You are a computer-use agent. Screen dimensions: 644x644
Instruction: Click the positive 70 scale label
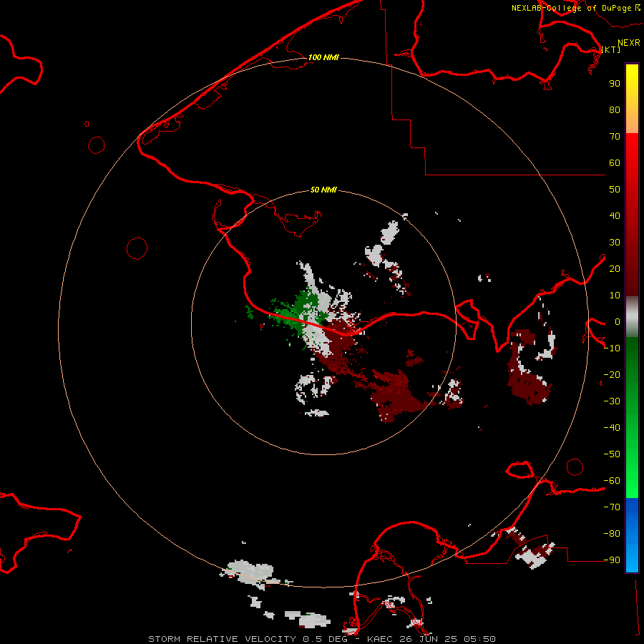(x=615, y=137)
